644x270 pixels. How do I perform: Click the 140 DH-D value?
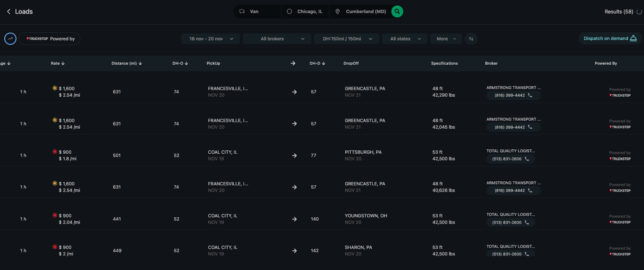pos(315,219)
